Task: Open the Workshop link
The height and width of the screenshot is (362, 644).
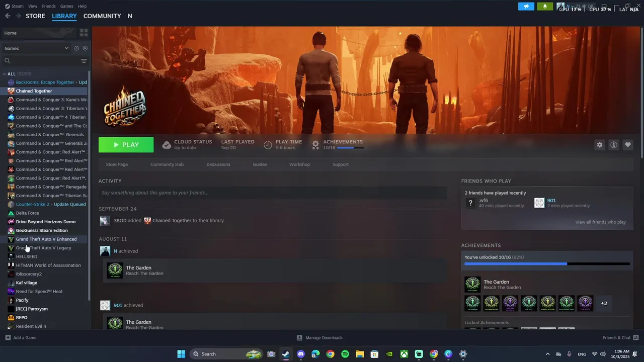Action: 299,164
